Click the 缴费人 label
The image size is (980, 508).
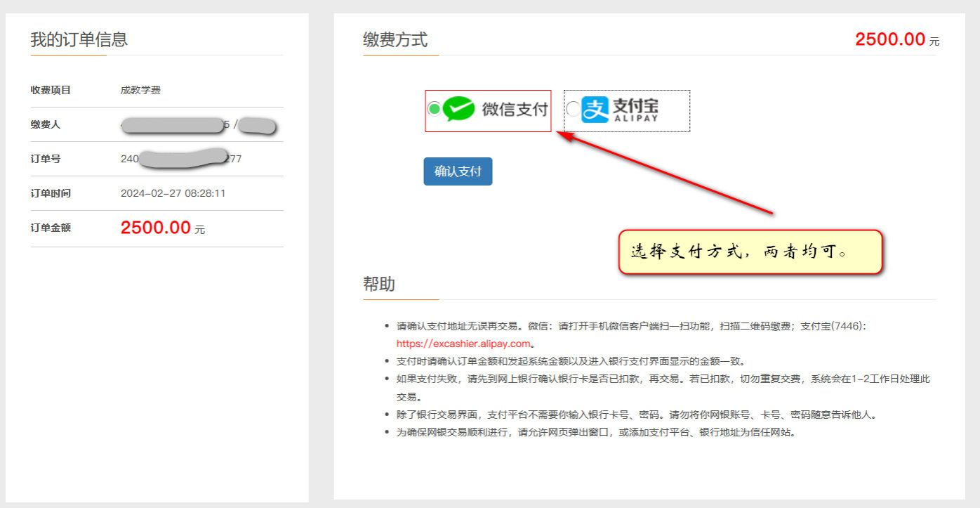pos(46,124)
